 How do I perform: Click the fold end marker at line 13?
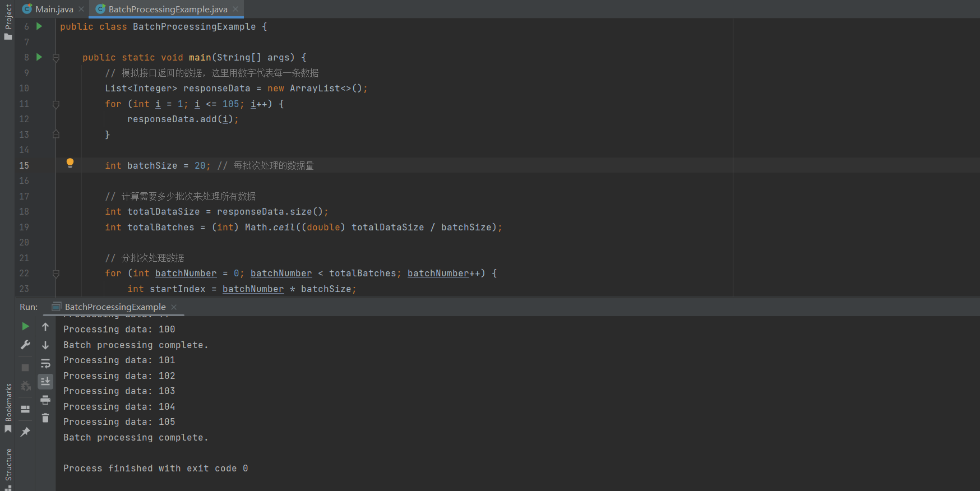(x=56, y=135)
